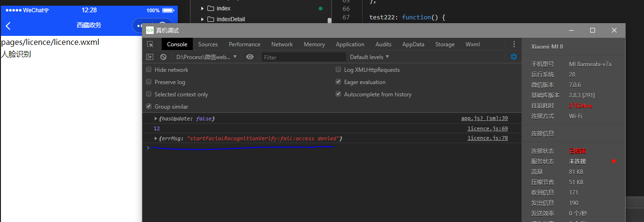Open console settings gear icon
Viewport: 644px width, 222px height.
[514, 57]
